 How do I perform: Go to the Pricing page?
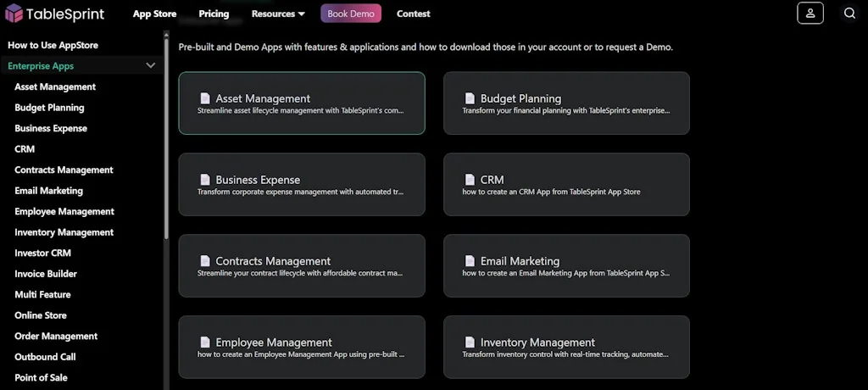point(214,14)
